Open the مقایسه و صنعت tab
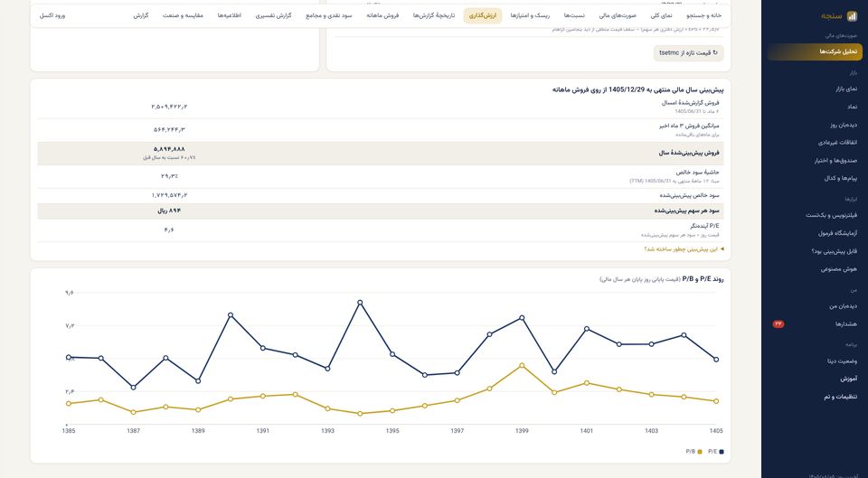 (x=183, y=16)
